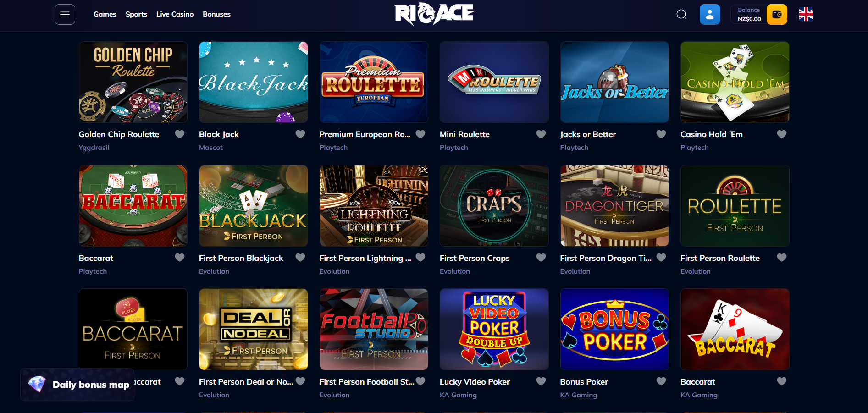Favorite First Person Craps game

(541, 258)
